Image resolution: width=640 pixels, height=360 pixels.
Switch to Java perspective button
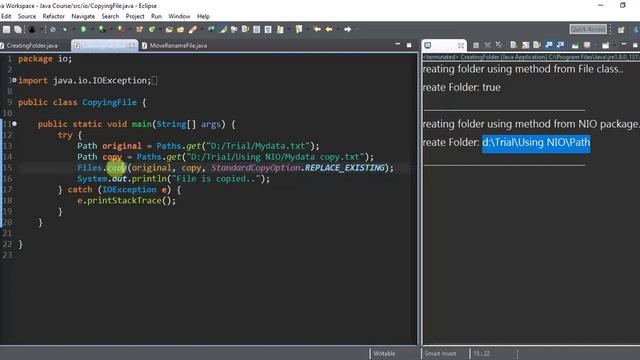coord(636,30)
